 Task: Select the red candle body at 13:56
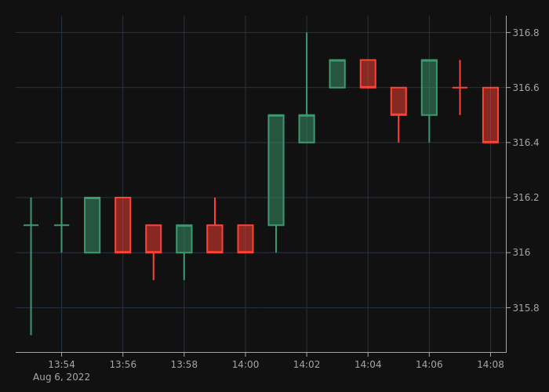pos(123,225)
